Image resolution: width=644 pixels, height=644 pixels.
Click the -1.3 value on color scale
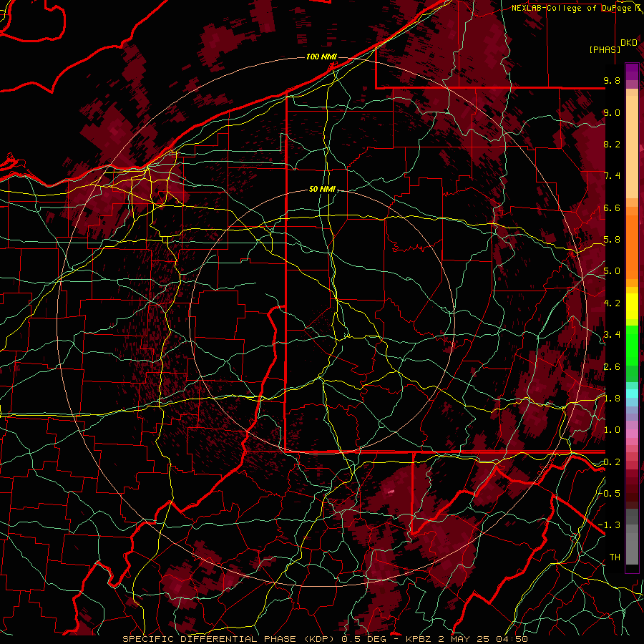(x=610, y=525)
